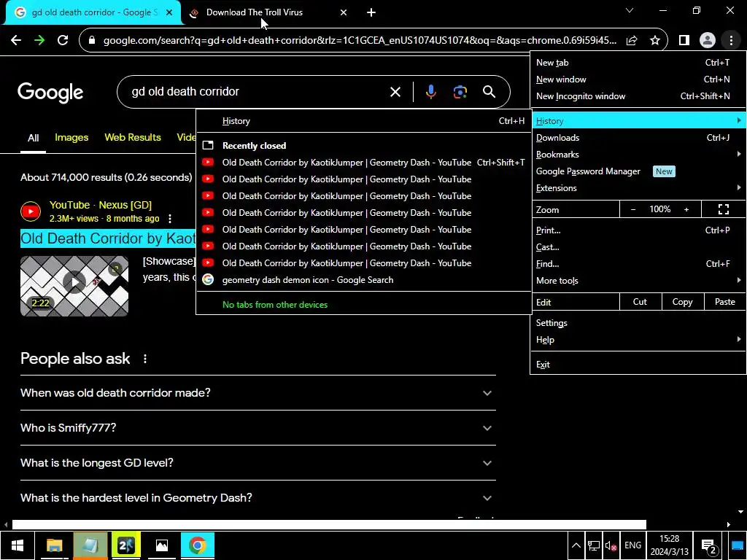The width and height of the screenshot is (747, 560).
Task: Open the side panel icon
Action: 684,41
